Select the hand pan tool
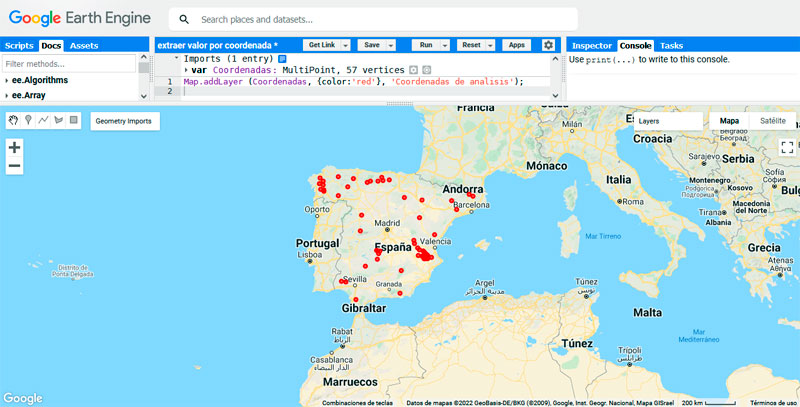Image resolution: width=800 pixels, height=407 pixels. [13, 120]
